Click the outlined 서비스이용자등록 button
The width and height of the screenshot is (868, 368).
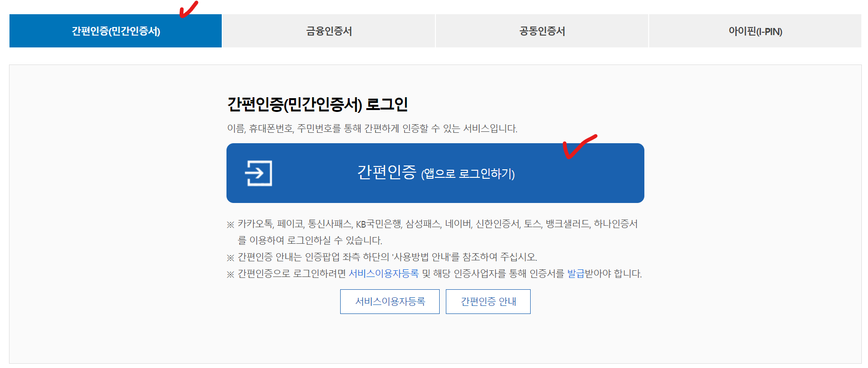point(390,302)
